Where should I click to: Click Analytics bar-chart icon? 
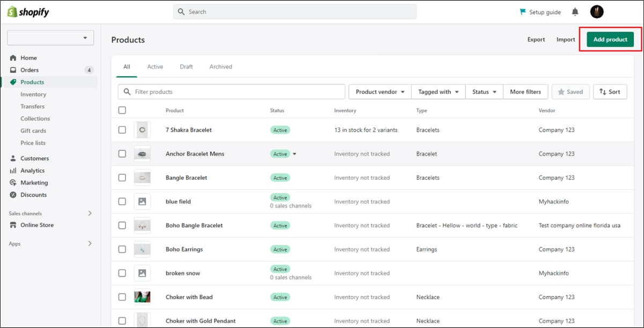13,170
